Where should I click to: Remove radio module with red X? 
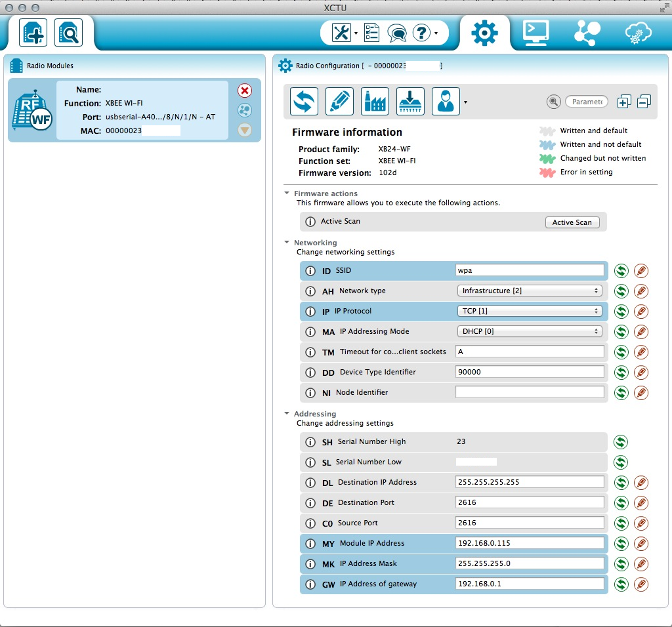click(x=245, y=91)
